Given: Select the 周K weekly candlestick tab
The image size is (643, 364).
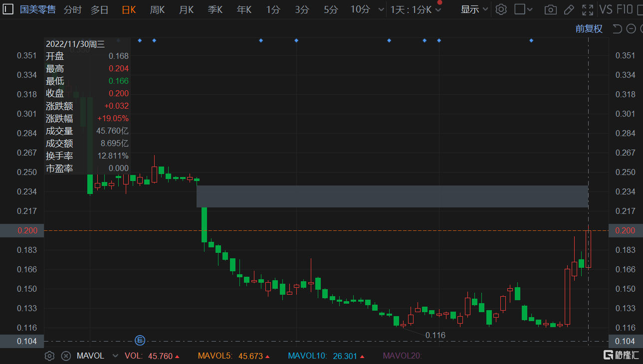Looking at the screenshot, I should coord(158,9).
